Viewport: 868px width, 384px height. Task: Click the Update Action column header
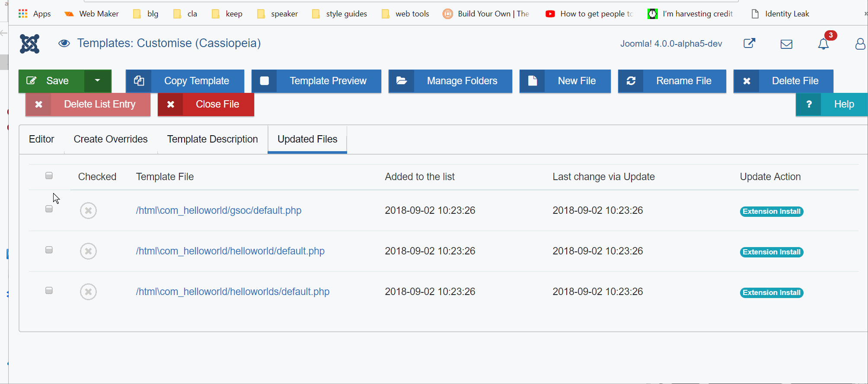click(x=770, y=177)
